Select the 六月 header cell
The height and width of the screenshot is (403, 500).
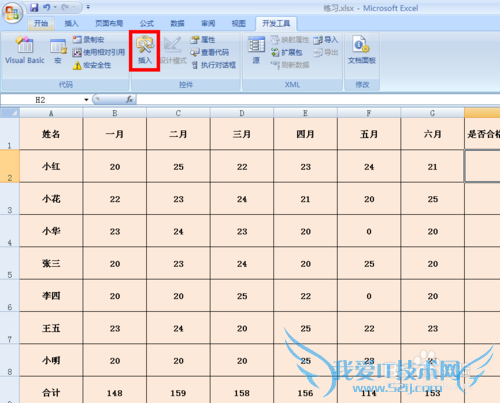point(432,134)
